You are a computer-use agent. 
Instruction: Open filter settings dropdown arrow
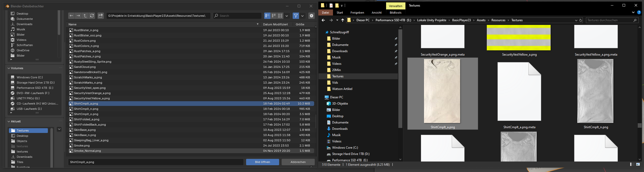point(302,16)
